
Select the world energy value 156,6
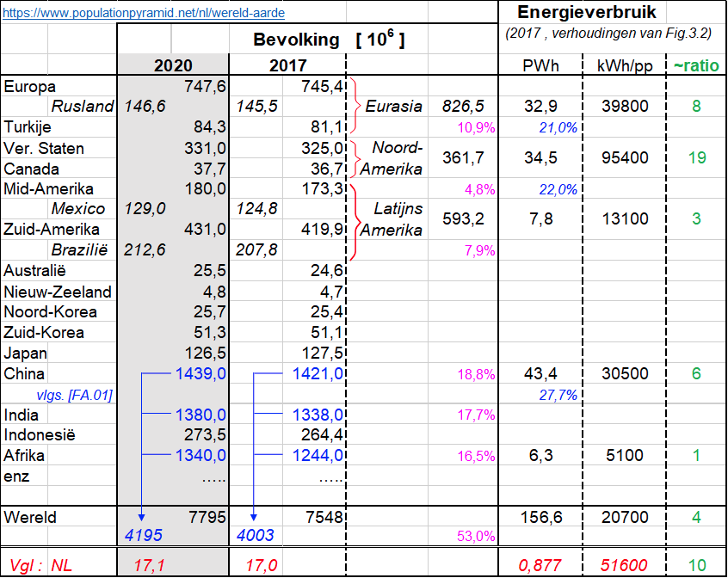pos(541,518)
